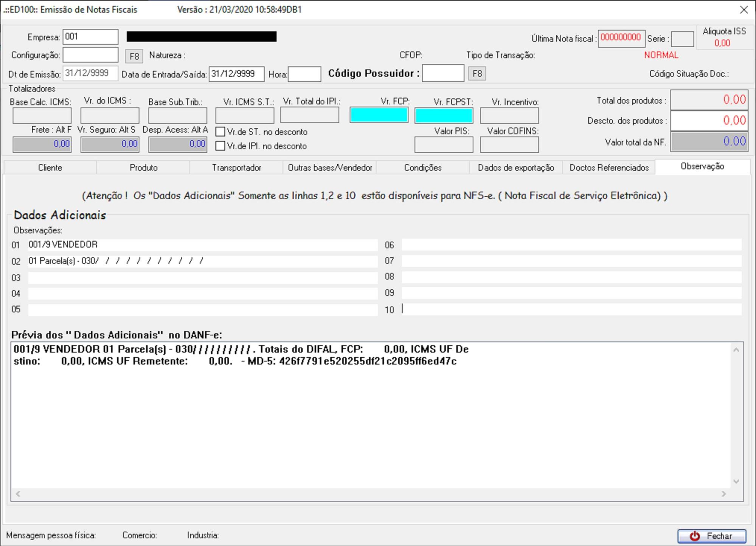Screen dimensions: 756x546
Task: Click the cyan Vr. FCPST field
Action: [x=444, y=115]
